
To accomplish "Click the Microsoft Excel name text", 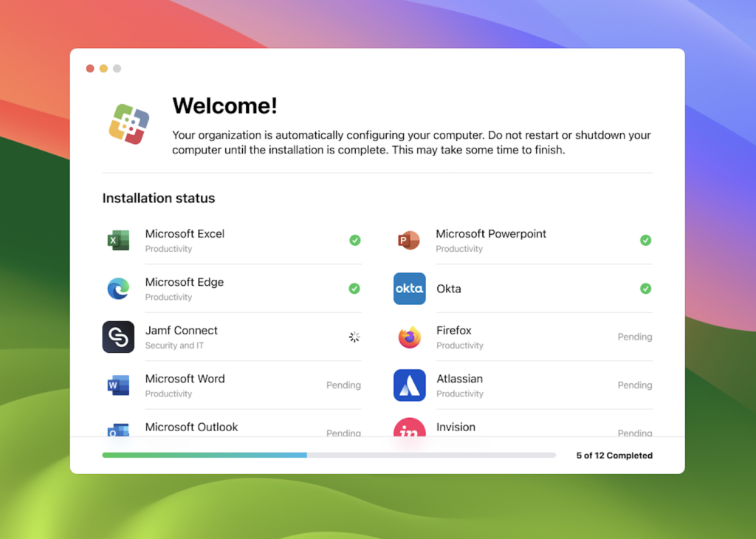I will pos(185,234).
